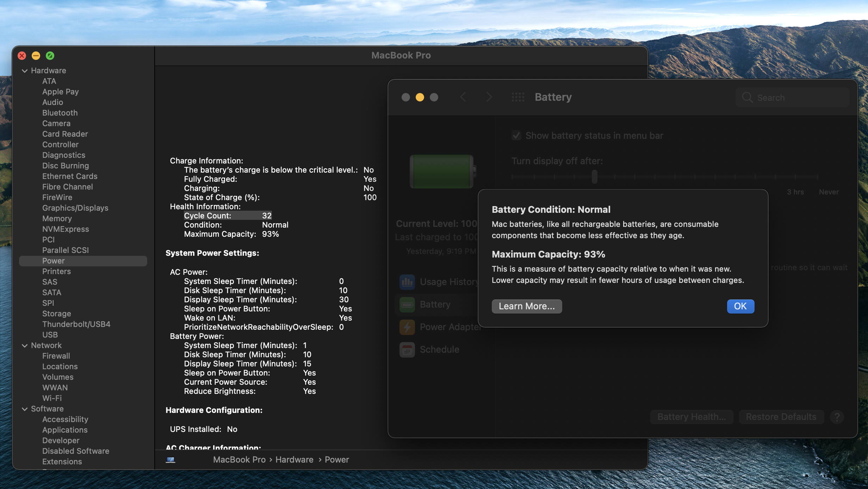Click the help question mark button
Image resolution: width=868 pixels, height=489 pixels.
point(837,417)
